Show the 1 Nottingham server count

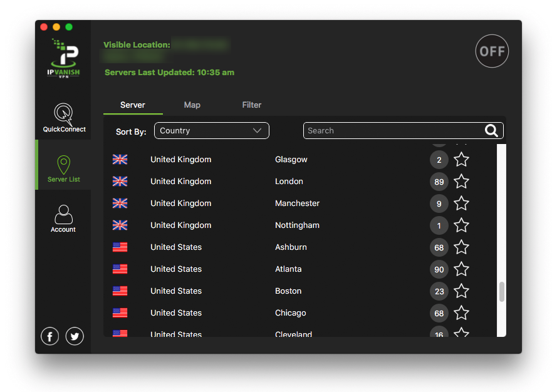pos(439,226)
